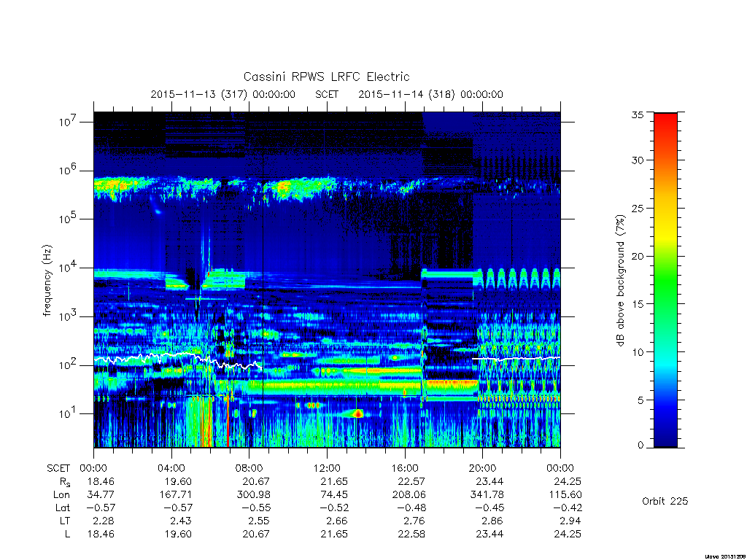This screenshot has width=747, height=560.
Task: Click the '08:00' time tick label
Action: click(x=249, y=468)
